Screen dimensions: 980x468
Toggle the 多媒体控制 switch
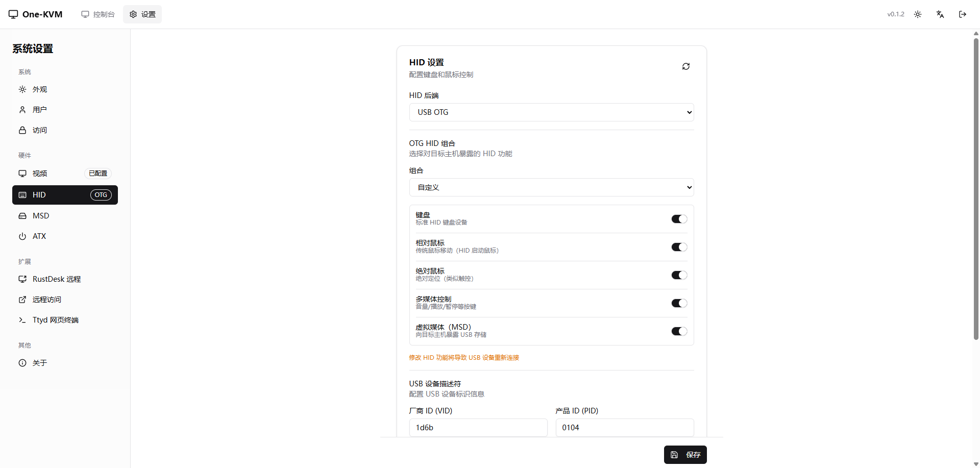[679, 303]
